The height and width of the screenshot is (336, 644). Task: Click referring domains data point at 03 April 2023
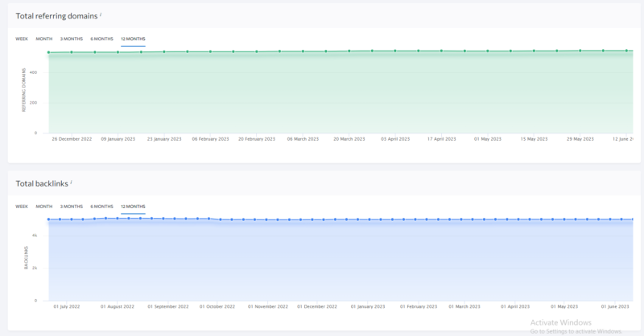(395, 51)
